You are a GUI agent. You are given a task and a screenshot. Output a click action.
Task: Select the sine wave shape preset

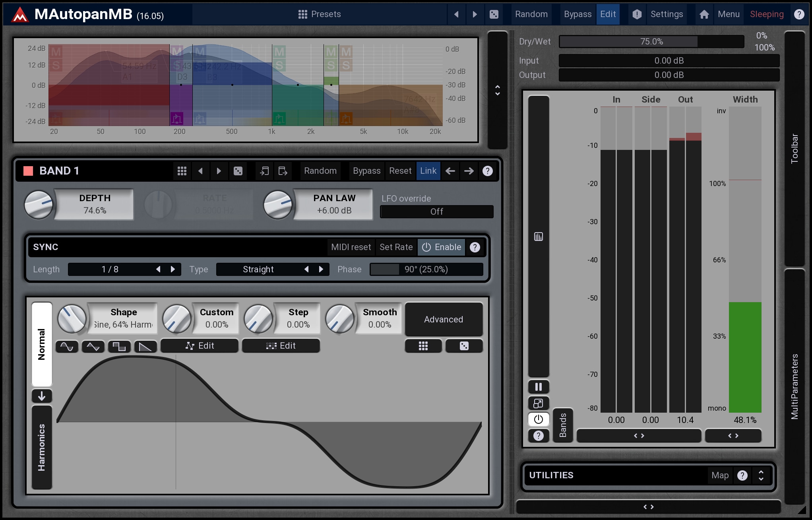(x=67, y=347)
